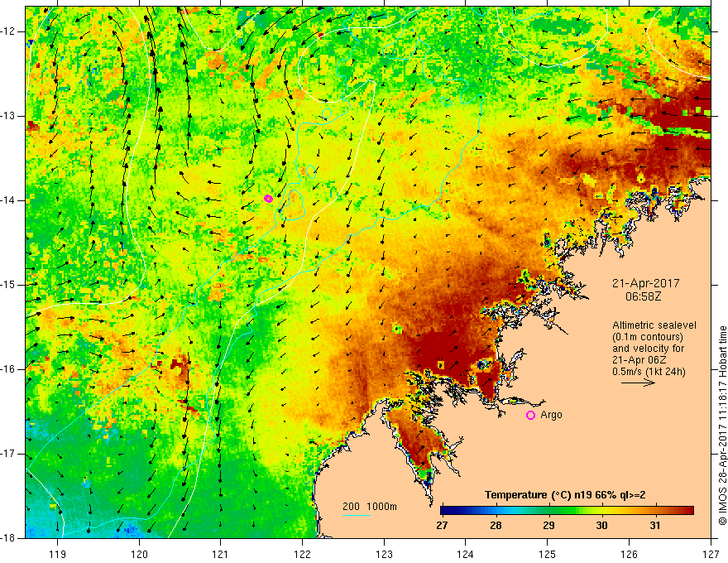Image resolution: width=728 pixels, height=563 pixels.
Task: Click longitude label 123
Action: 384,554
